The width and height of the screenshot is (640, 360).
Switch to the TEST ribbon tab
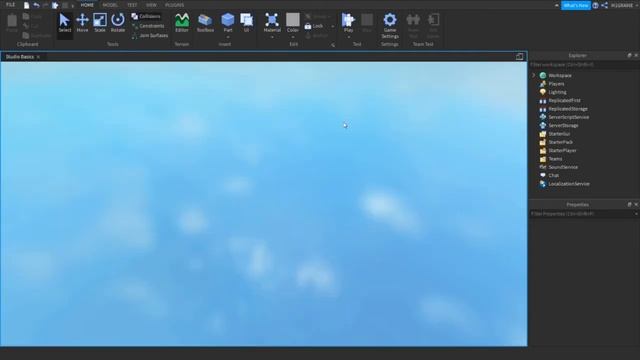(x=132, y=5)
